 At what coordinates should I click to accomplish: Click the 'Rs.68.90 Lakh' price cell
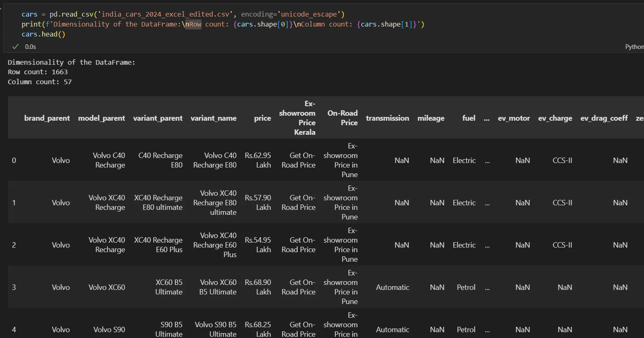coord(258,287)
